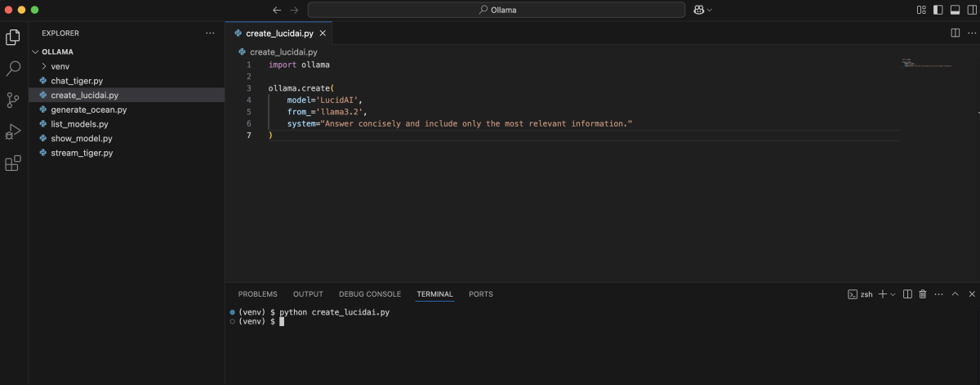
Task: Toggle the primary side bar
Action: [x=938, y=10]
